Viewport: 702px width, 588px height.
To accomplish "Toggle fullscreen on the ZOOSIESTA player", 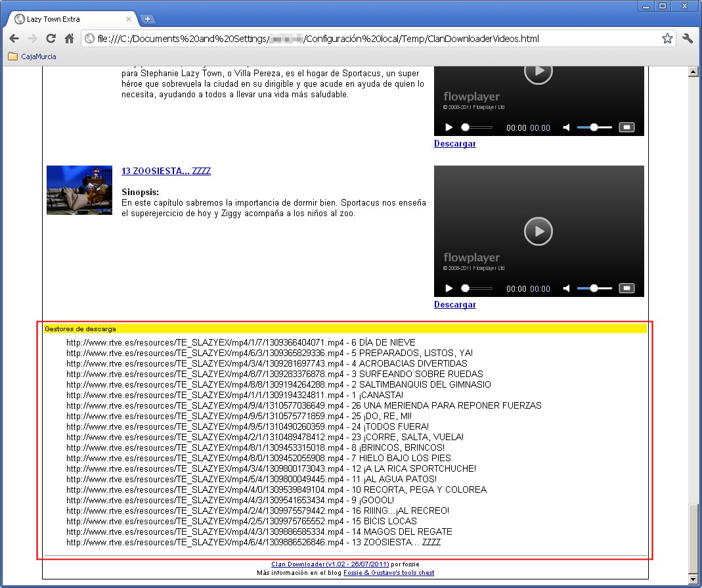I will pos(626,288).
